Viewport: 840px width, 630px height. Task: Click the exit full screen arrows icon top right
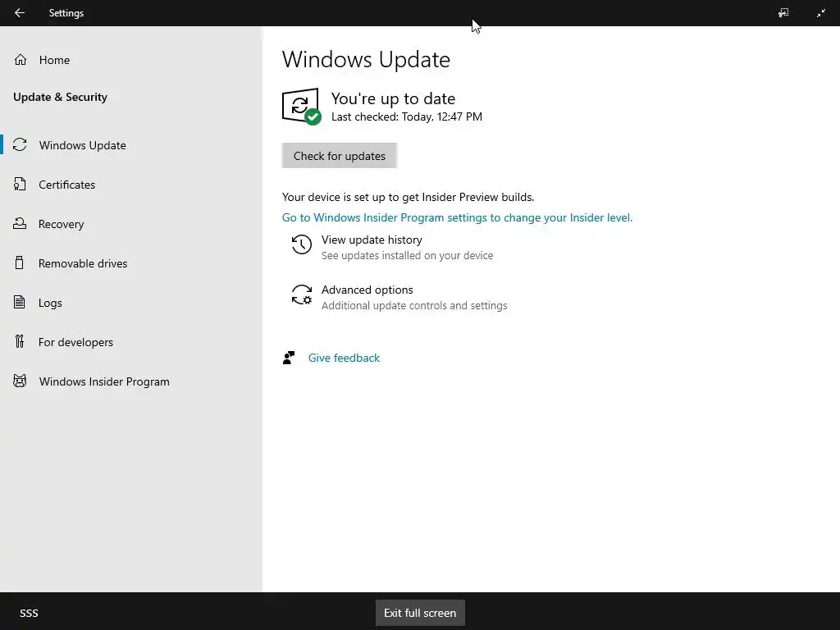tap(820, 13)
